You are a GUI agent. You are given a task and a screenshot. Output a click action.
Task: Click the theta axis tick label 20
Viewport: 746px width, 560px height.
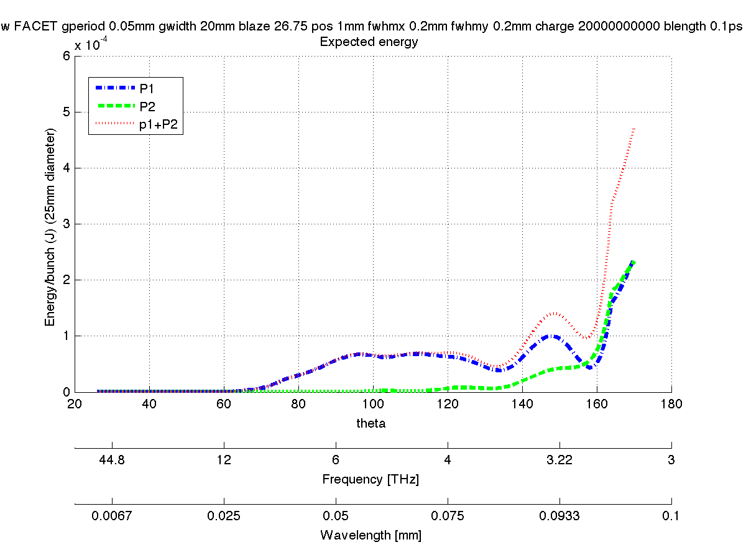tap(75, 404)
